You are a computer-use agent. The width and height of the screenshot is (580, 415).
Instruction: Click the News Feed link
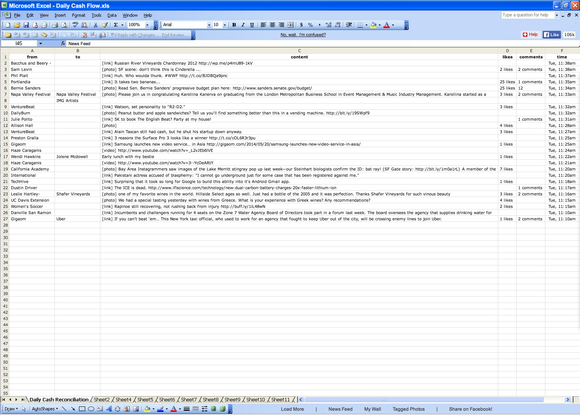point(340,409)
